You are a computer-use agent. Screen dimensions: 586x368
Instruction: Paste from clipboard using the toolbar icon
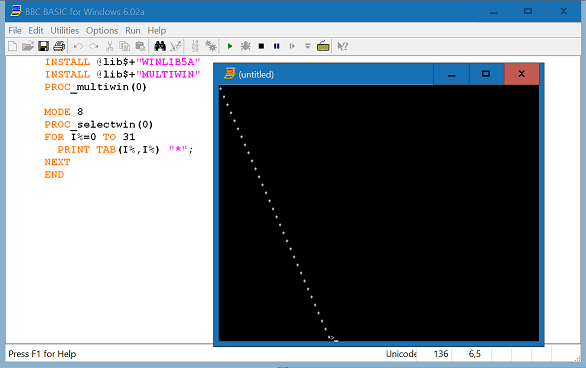140,46
